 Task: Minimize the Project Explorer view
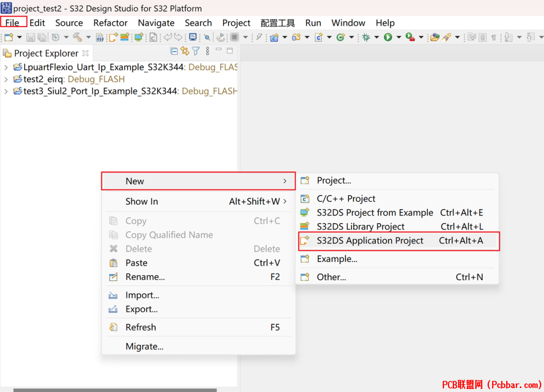tap(219, 50)
